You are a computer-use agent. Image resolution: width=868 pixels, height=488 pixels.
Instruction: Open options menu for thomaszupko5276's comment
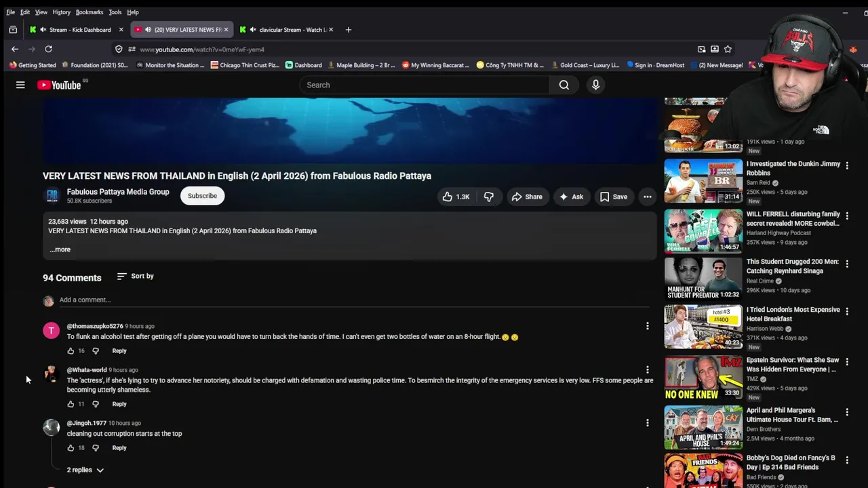point(648,326)
